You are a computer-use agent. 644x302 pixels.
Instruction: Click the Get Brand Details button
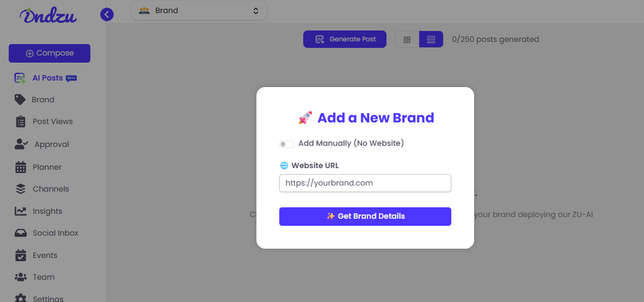365,216
